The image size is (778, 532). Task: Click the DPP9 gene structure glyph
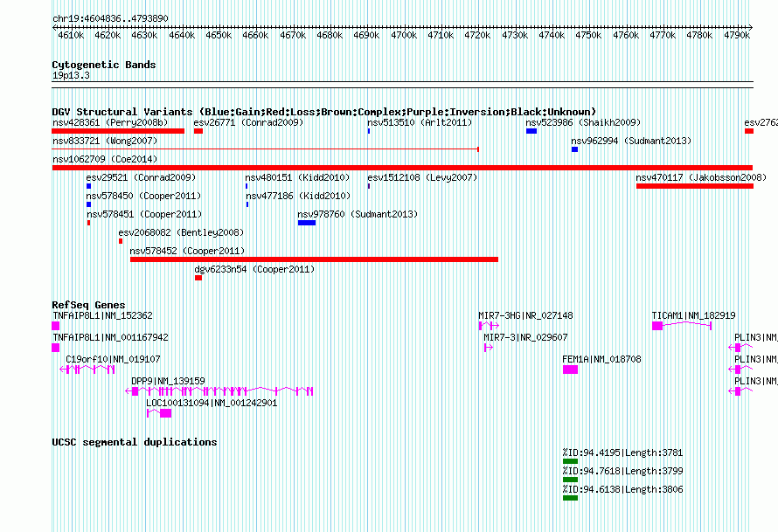pos(219,391)
